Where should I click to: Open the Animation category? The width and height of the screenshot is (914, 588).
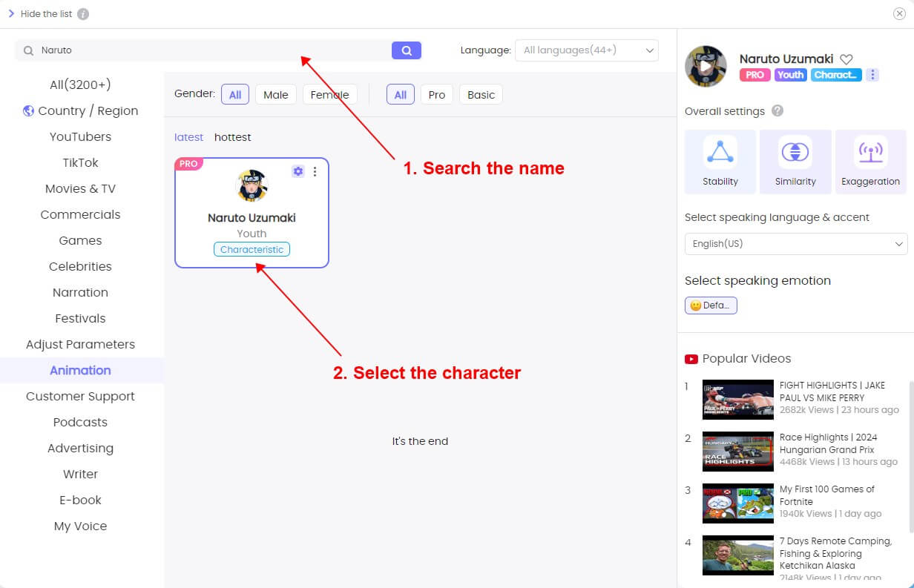point(80,370)
